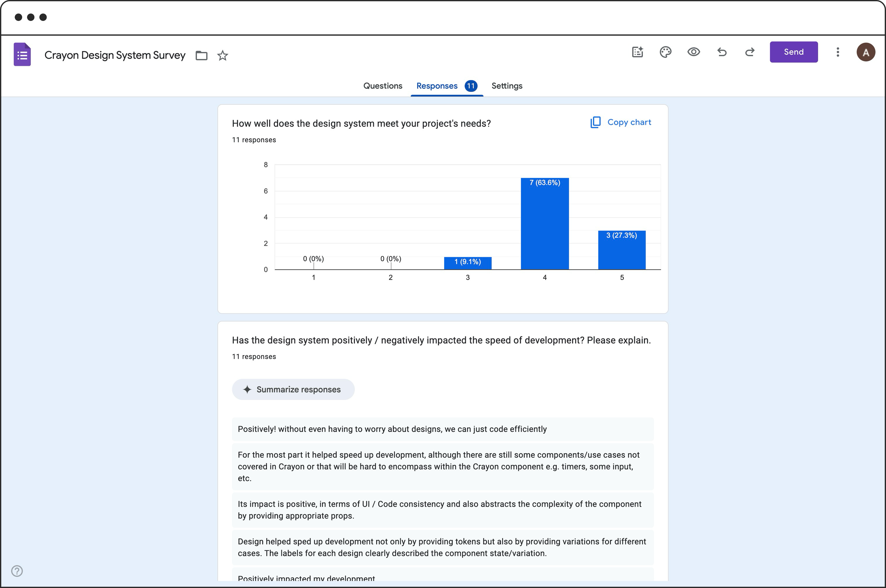This screenshot has width=886, height=588.
Task: Click the copy chart icon
Action: pyautogui.click(x=596, y=122)
